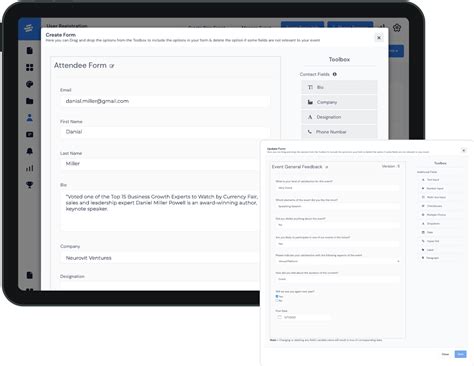The width and height of the screenshot is (474, 366).
Task: Select the Phone Number toolbox field
Action: pos(339,132)
